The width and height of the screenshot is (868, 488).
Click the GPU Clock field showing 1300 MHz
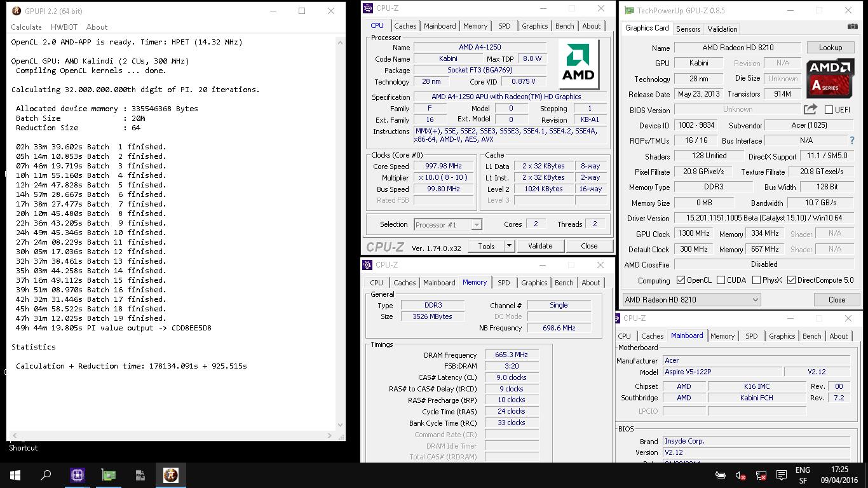tap(693, 234)
